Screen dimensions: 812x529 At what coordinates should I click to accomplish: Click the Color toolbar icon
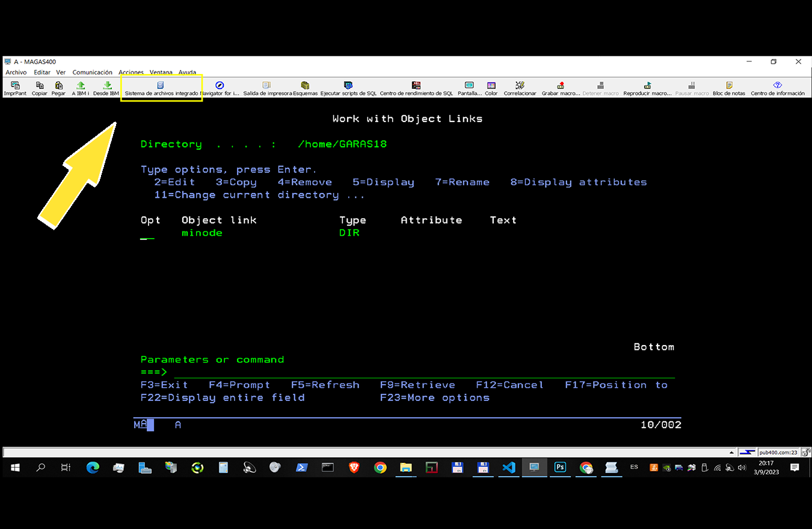pyautogui.click(x=491, y=88)
